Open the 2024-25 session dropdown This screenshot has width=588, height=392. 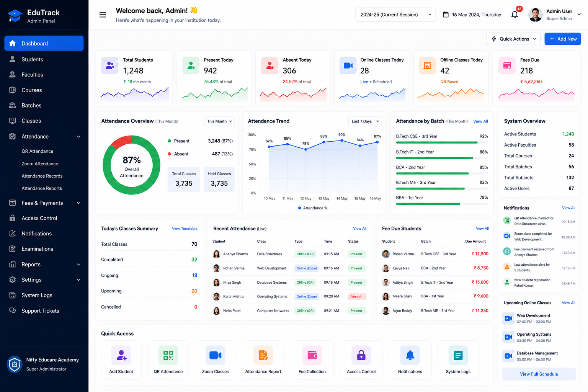(x=395, y=15)
